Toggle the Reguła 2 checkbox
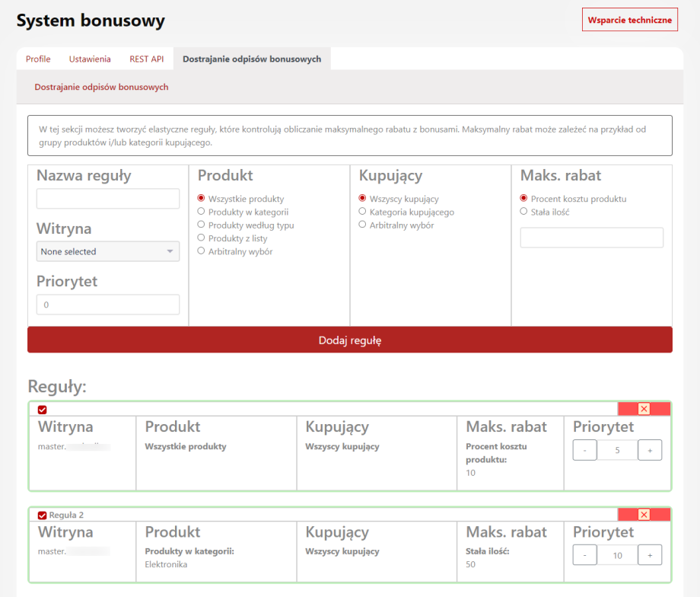The width and height of the screenshot is (700, 597). pos(43,516)
